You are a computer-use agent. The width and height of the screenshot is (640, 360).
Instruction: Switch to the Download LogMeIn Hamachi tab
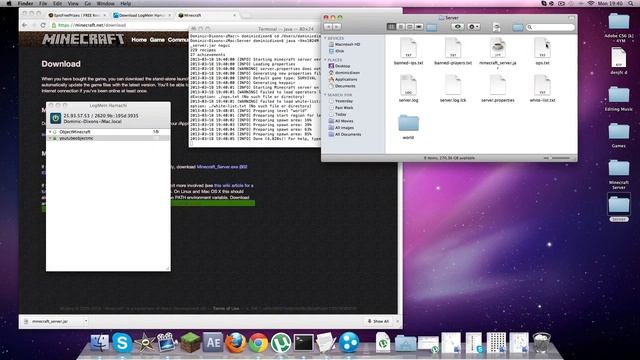(141, 15)
